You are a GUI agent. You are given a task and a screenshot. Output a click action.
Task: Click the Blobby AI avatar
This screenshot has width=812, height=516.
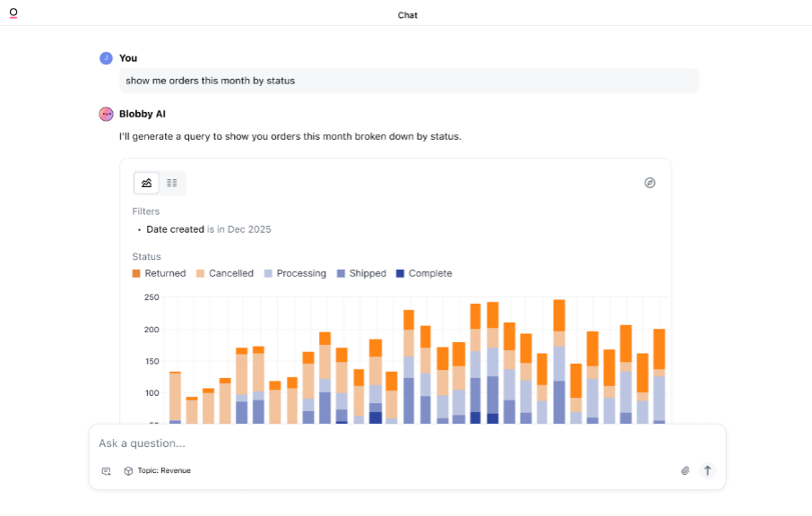(x=105, y=114)
